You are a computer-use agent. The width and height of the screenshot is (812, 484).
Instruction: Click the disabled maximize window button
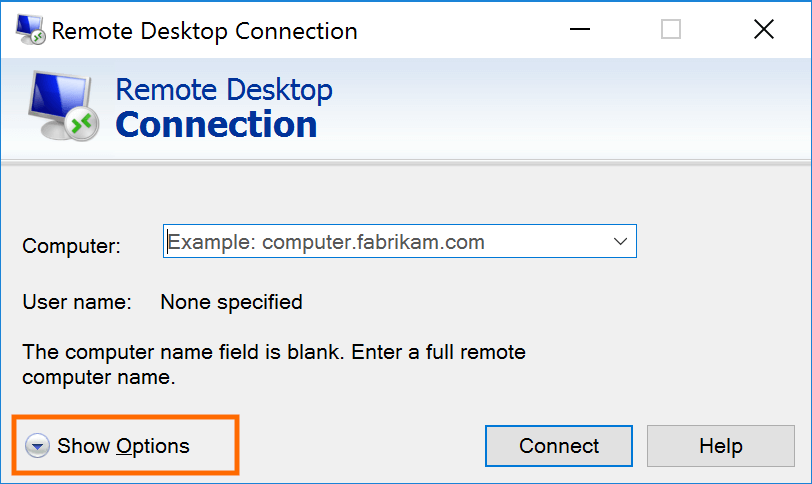point(671,30)
